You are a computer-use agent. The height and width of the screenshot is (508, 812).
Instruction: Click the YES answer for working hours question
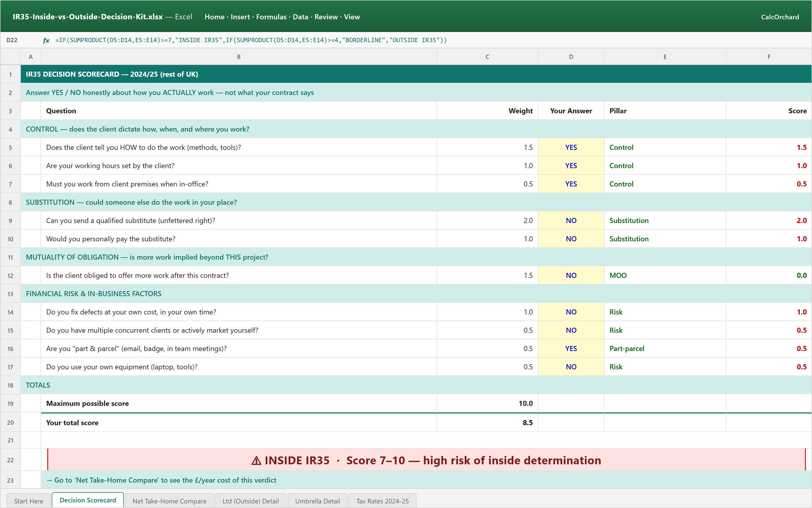click(x=571, y=166)
